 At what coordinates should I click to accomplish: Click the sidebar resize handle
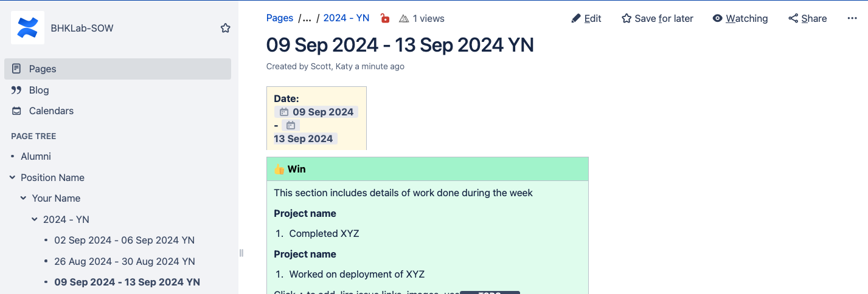(241, 253)
